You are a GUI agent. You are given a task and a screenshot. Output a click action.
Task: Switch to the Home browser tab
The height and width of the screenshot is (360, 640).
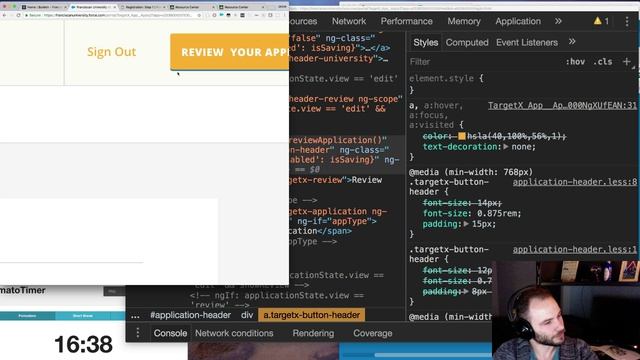(44, 7)
